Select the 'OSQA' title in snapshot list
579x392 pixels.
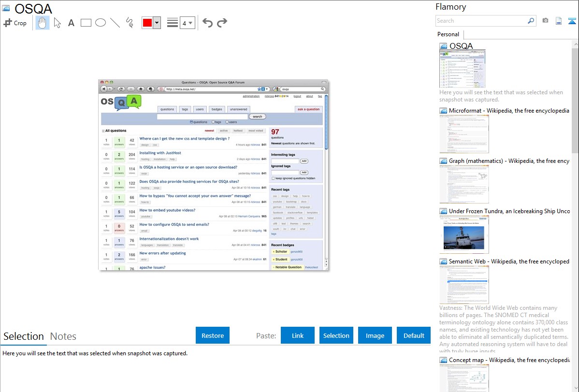(461, 46)
